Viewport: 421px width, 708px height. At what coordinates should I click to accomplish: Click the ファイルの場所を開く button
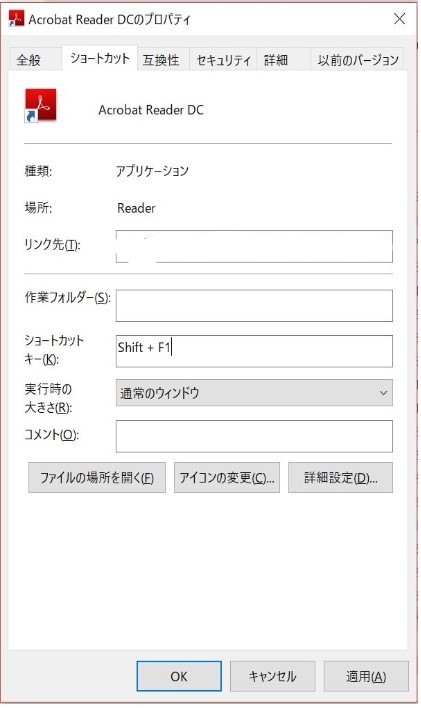tap(97, 477)
